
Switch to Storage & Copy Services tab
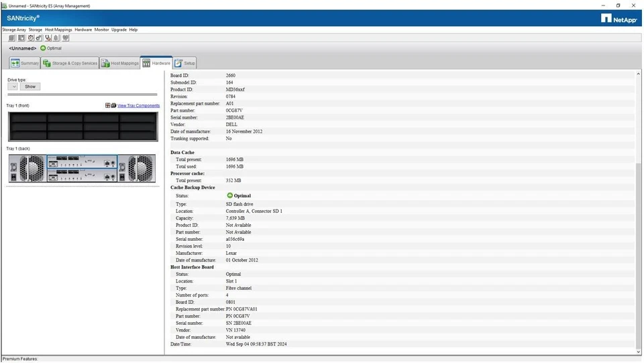point(70,63)
